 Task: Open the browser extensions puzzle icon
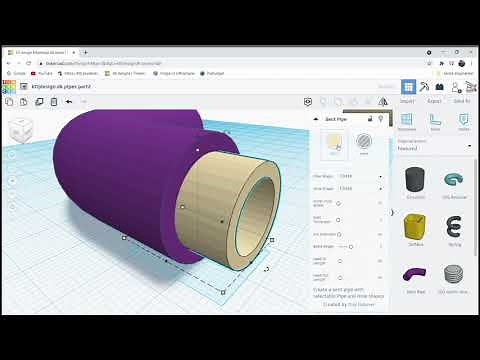(x=442, y=63)
